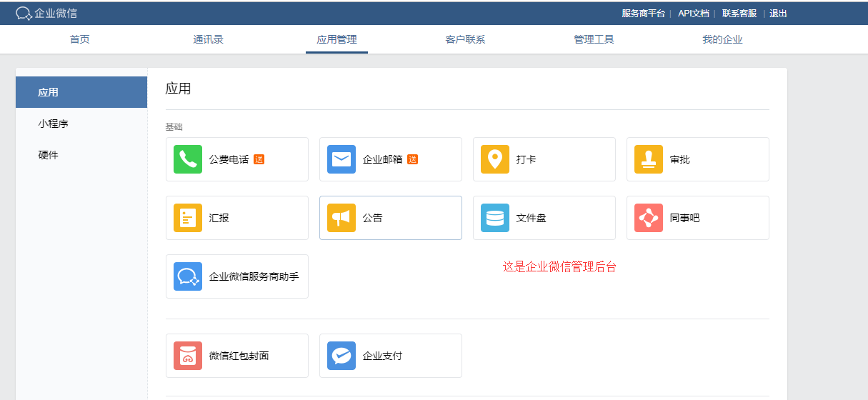Viewport: 868px width, 400px height.
Task: Click the 送 badge beside 企业邮箱
Action: (x=412, y=159)
